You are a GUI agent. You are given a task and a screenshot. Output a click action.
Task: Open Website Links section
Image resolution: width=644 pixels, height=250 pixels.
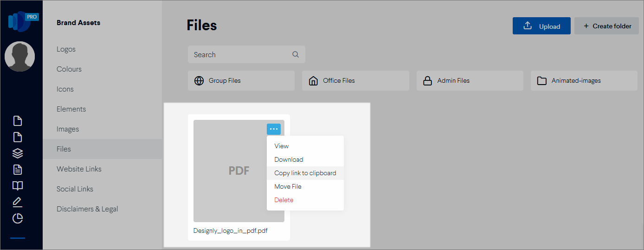tap(79, 169)
